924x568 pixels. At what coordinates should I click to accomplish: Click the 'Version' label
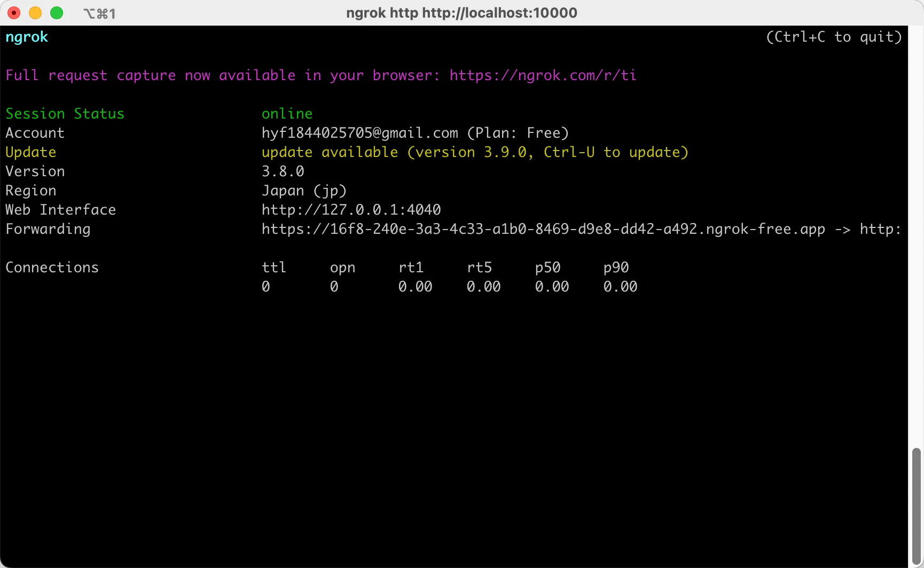pos(35,171)
